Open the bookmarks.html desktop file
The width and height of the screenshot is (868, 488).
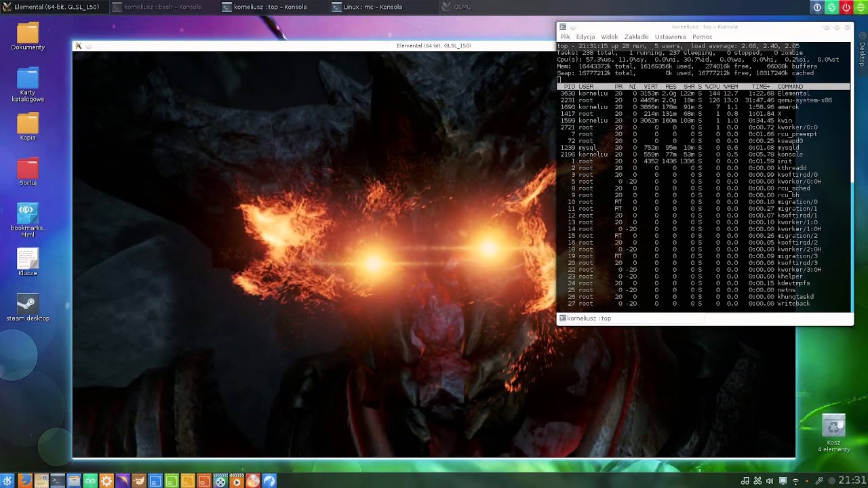28,220
